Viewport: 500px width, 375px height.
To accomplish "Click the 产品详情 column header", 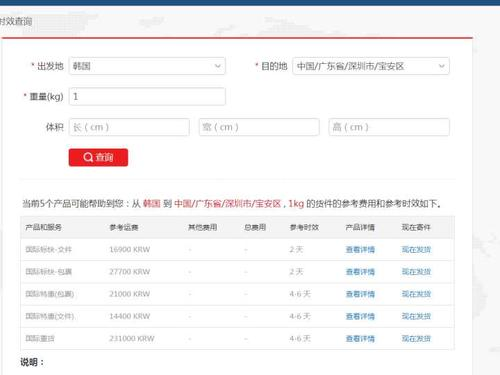I will [x=360, y=227].
